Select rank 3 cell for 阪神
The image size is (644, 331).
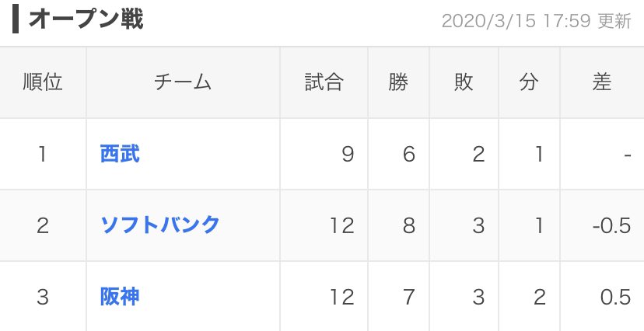click(43, 297)
